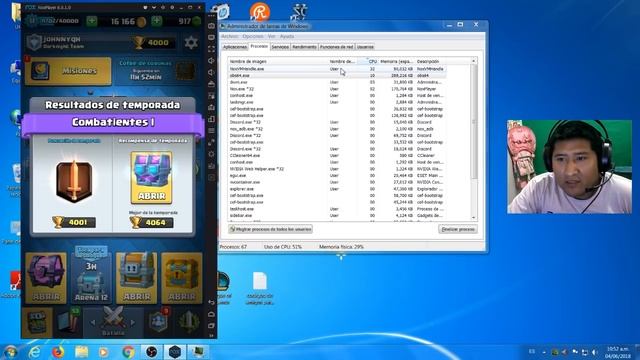Add gold using the green plus button

pyautogui.click(x=91, y=21)
